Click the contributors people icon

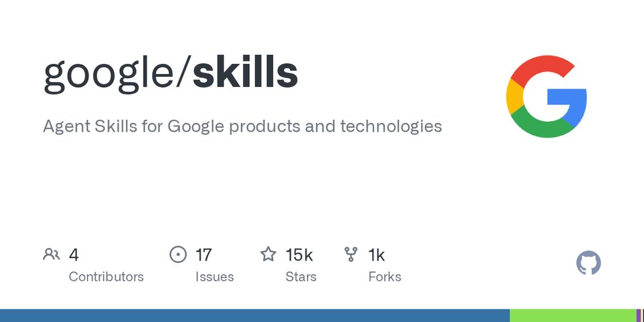click(51, 255)
